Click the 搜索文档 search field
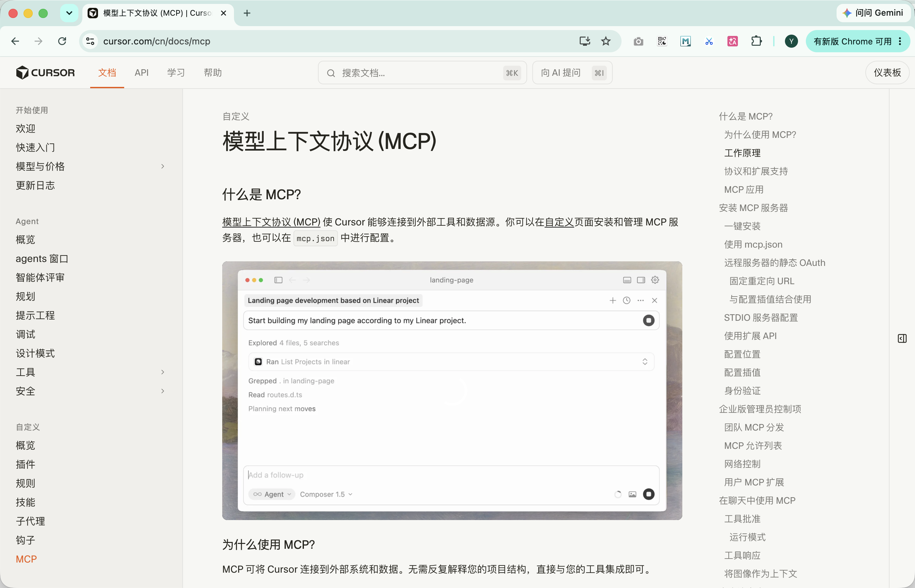The width and height of the screenshot is (915, 588). click(422, 73)
